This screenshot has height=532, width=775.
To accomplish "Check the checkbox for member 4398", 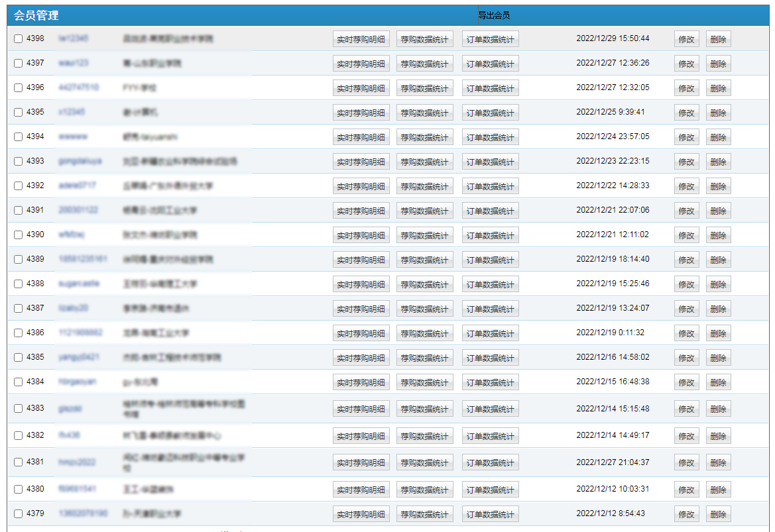I will tap(19, 39).
